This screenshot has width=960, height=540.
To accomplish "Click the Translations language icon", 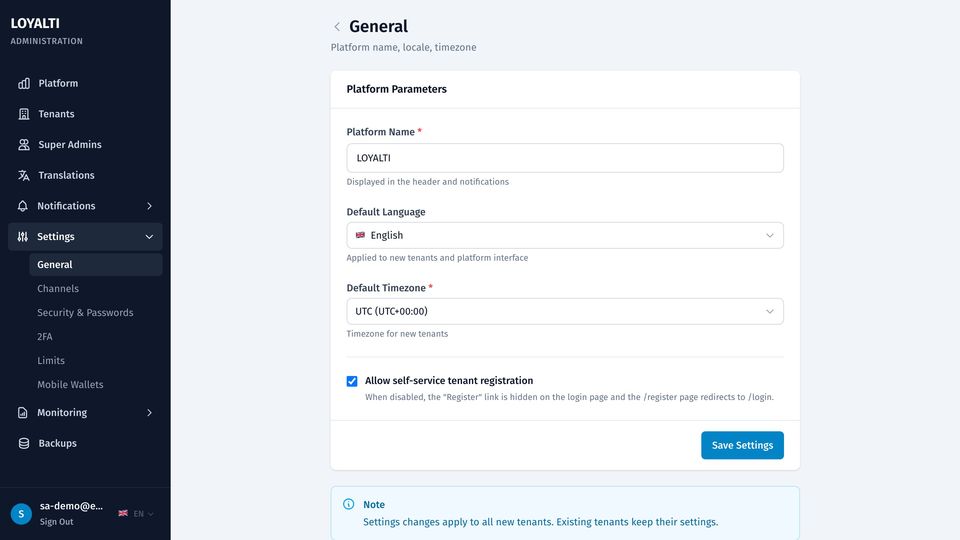I will point(24,175).
